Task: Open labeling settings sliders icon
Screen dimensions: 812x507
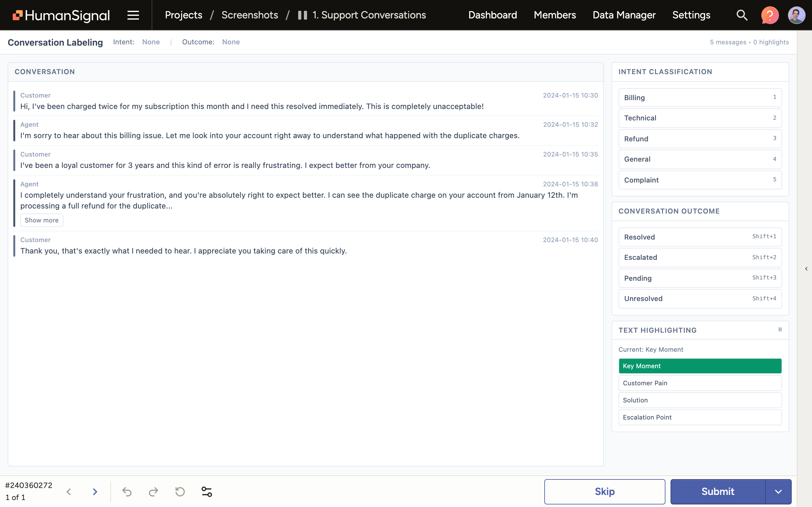Action: pyautogui.click(x=207, y=491)
